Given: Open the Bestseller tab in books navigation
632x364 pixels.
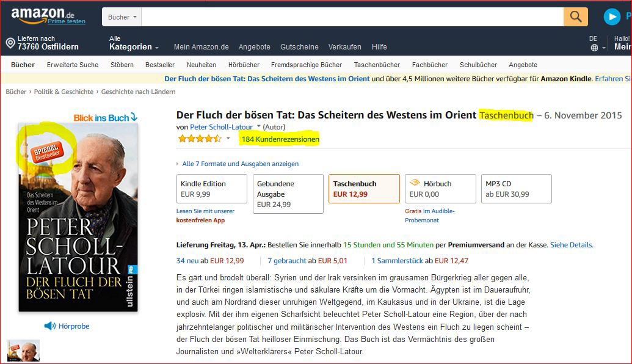Looking at the screenshot, I should point(160,65).
